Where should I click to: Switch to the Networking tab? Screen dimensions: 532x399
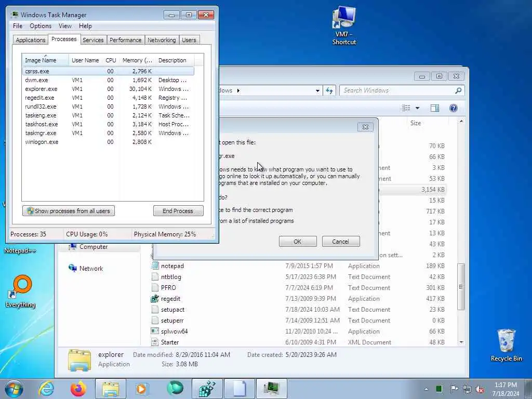click(162, 39)
